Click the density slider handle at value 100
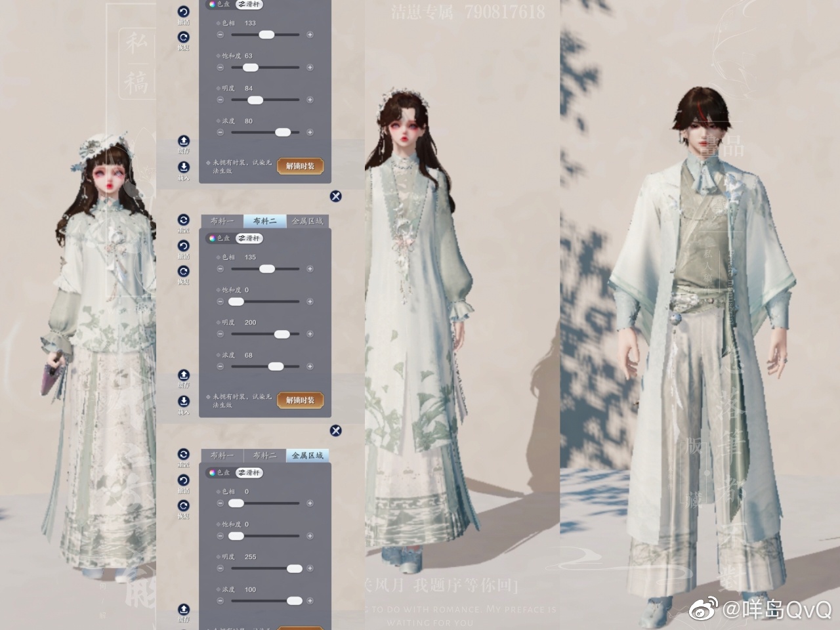This screenshot has width=840, height=630. pyautogui.click(x=295, y=601)
